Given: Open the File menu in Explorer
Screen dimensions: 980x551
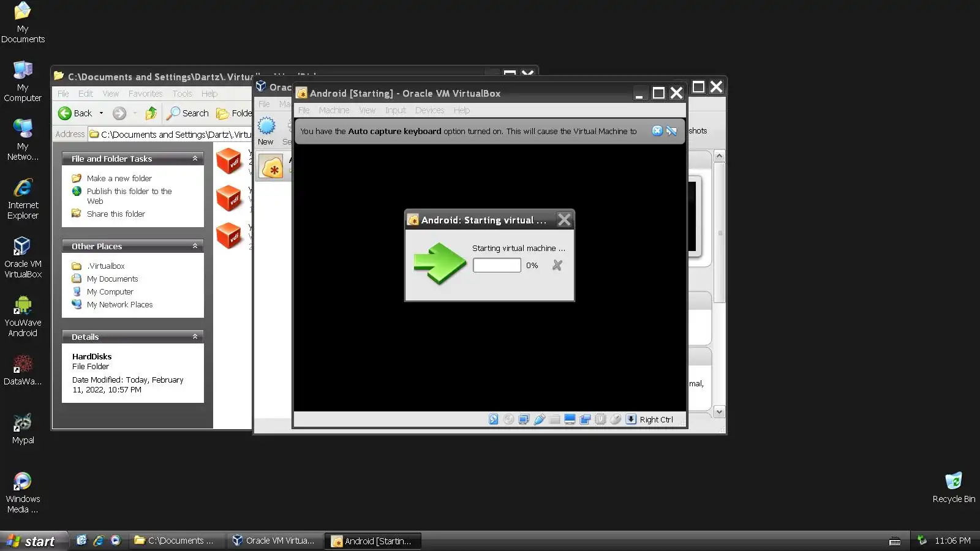Looking at the screenshot, I should click(x=63, y=94).
